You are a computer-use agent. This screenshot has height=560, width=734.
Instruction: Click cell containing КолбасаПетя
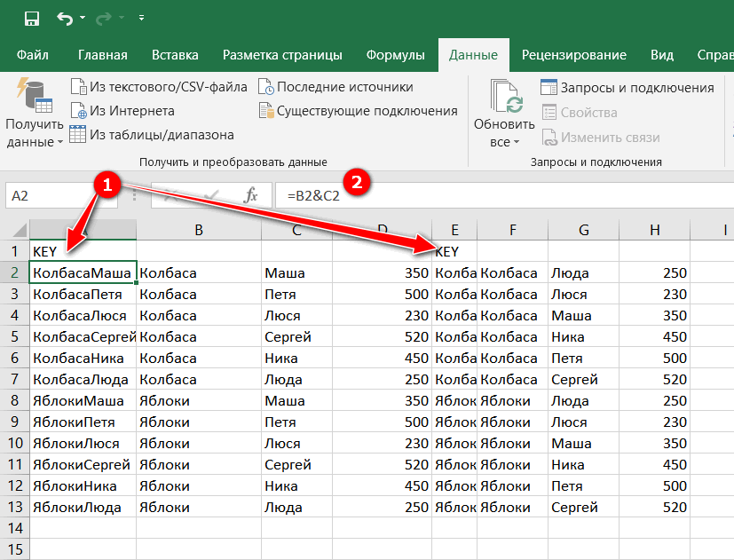pos(83,294)
